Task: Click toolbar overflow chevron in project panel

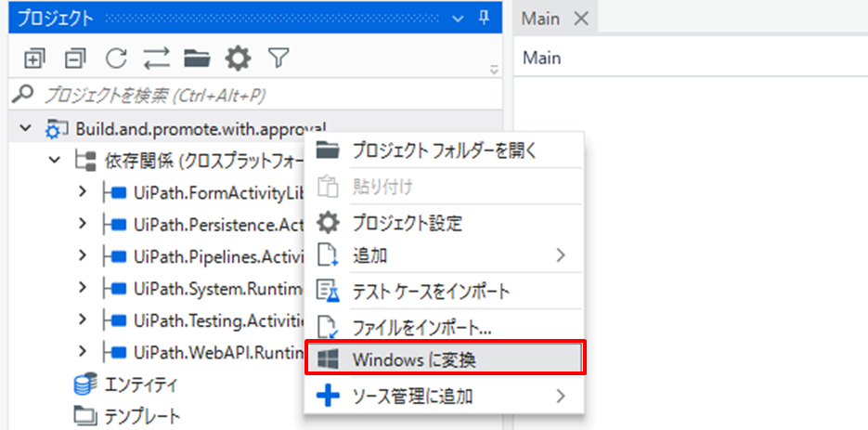Action: point(494,70)
